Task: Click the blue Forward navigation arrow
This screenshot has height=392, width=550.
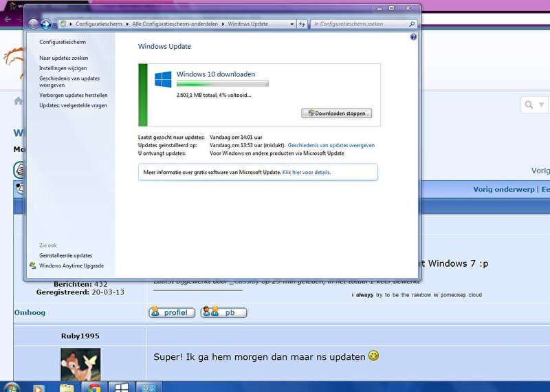Action: [x=46, y=24]
